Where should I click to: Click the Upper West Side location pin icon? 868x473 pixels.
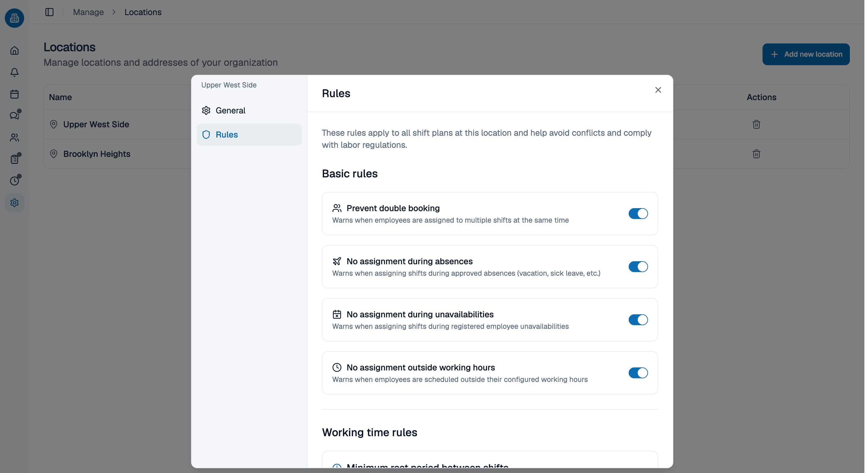[54, 124]
